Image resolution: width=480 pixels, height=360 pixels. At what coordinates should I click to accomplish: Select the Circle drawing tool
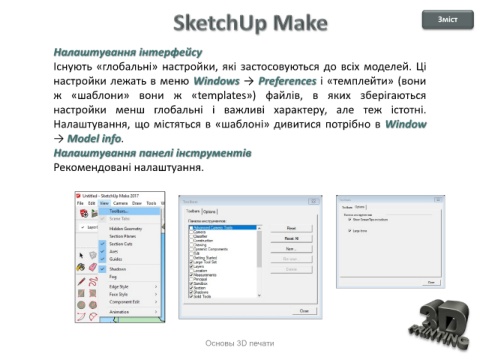coord(81,305)
